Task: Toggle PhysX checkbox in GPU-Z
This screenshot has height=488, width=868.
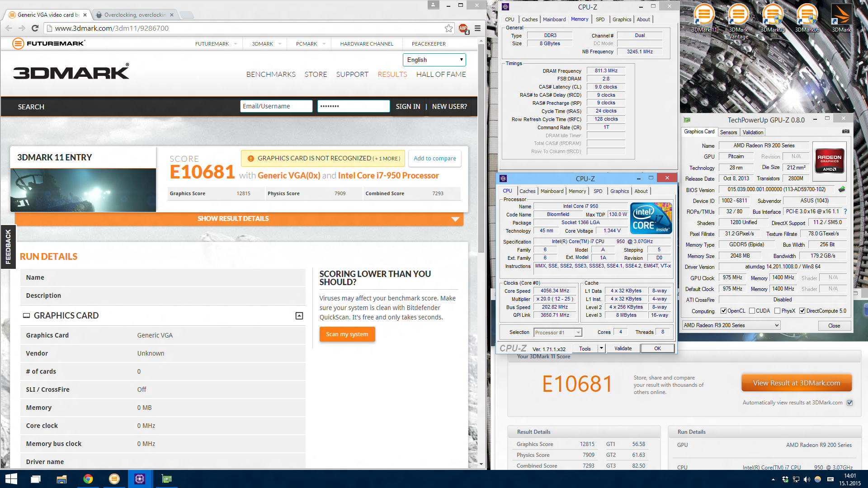Action: coord(777,311)
